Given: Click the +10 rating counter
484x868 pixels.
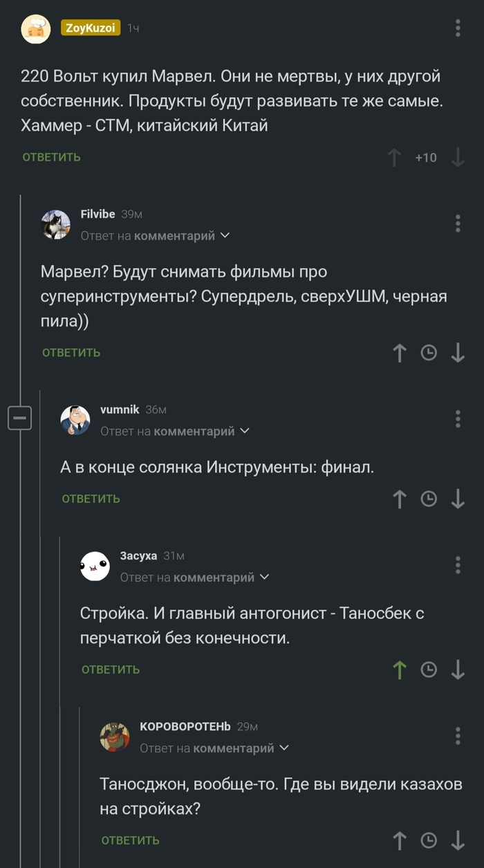Looking at the screenshot, I should pyautogui.click(x=427, y=158).
